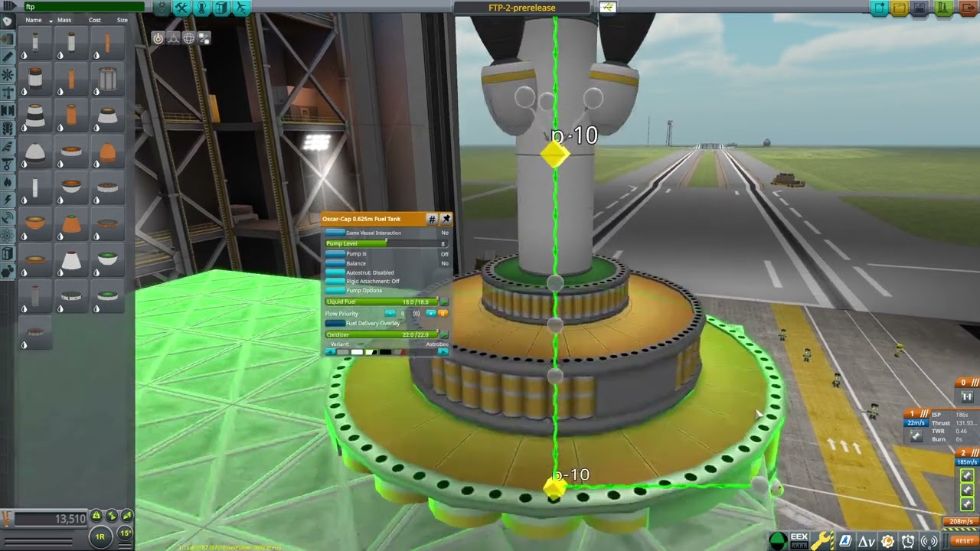Select the decoupler icon in stage 0
Image resolution: width=980 pixels, height=551 pixels.
[968, 397]
